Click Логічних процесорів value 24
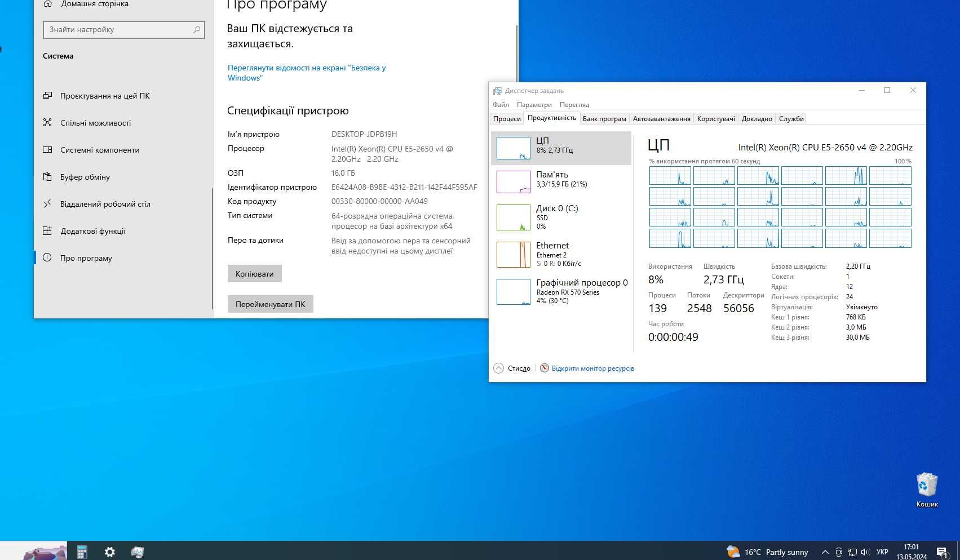The image size is (960, 560). coord(850,297)
